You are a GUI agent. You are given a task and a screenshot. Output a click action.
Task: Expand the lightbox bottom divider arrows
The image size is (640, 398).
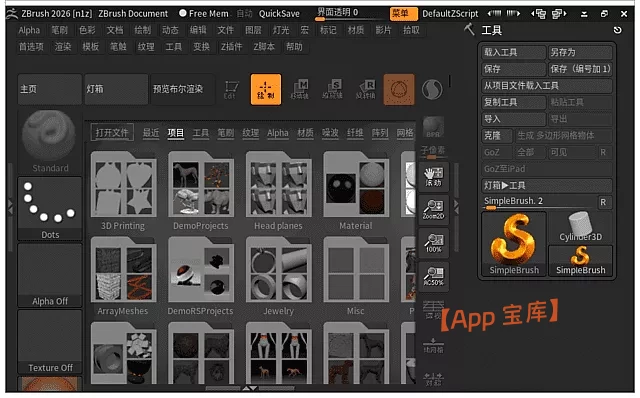pyautogui.click(x=250, y=388)
